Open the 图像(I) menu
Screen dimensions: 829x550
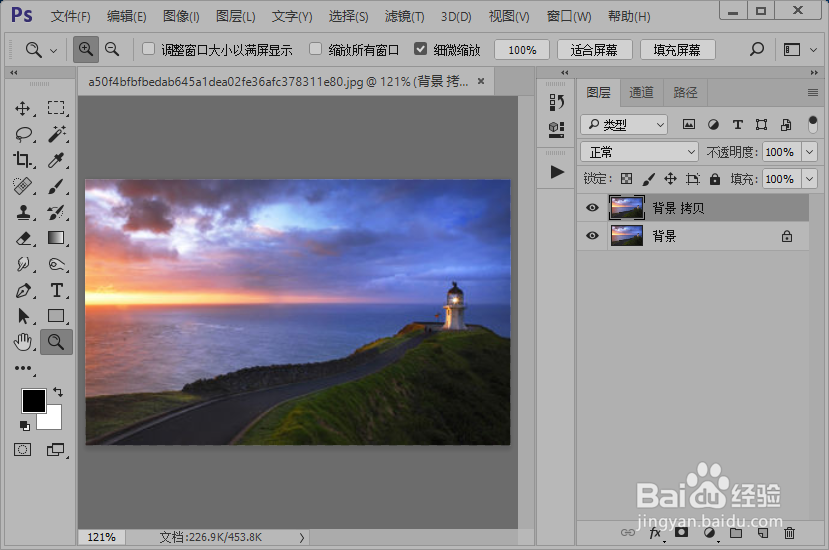pos(181,16)
